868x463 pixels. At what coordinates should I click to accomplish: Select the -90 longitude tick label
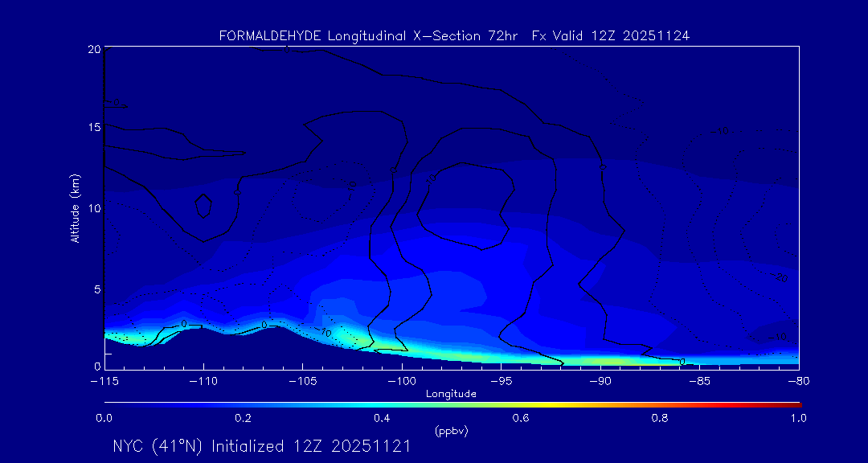click(600, 380)
